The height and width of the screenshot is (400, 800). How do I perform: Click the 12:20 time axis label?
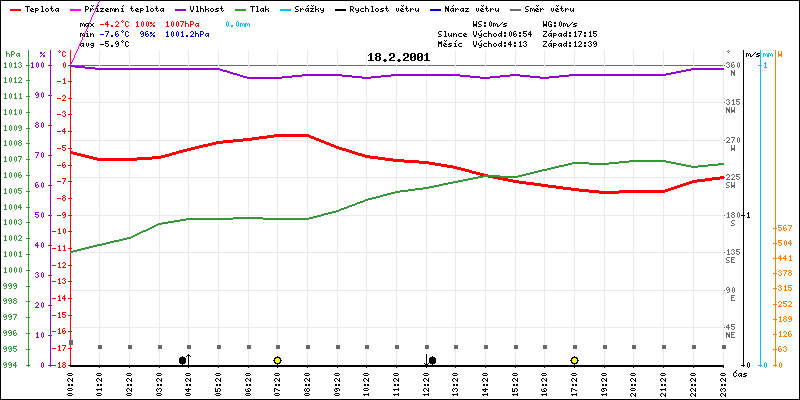coord(426,382)
